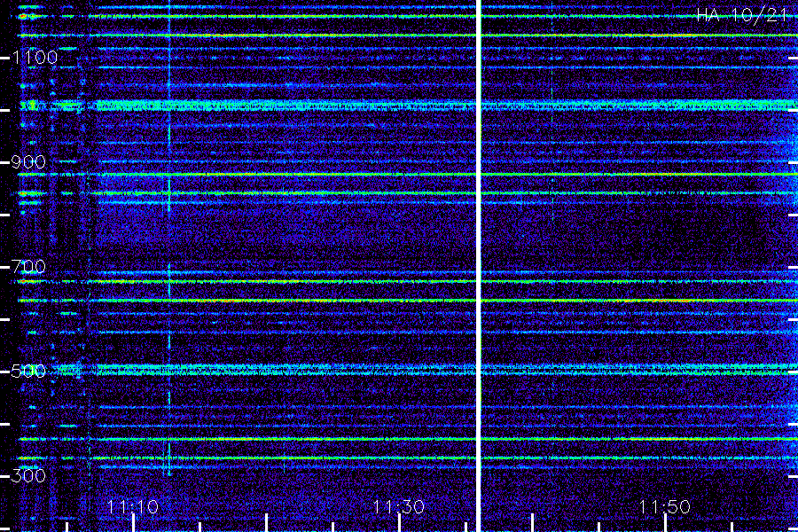This screenshot has width=798, height=532.
Task: Click the 500 frequency axis label
Action: [x=28, y=372]
